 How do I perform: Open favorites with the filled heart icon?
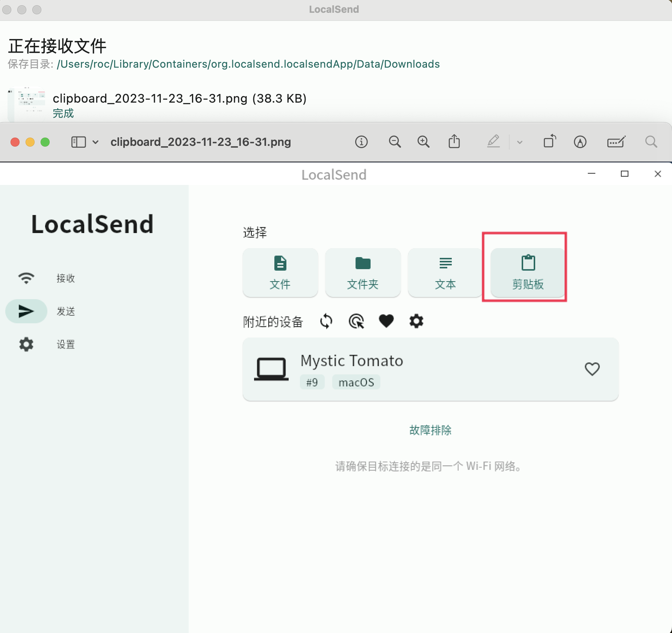coord(386,321)
